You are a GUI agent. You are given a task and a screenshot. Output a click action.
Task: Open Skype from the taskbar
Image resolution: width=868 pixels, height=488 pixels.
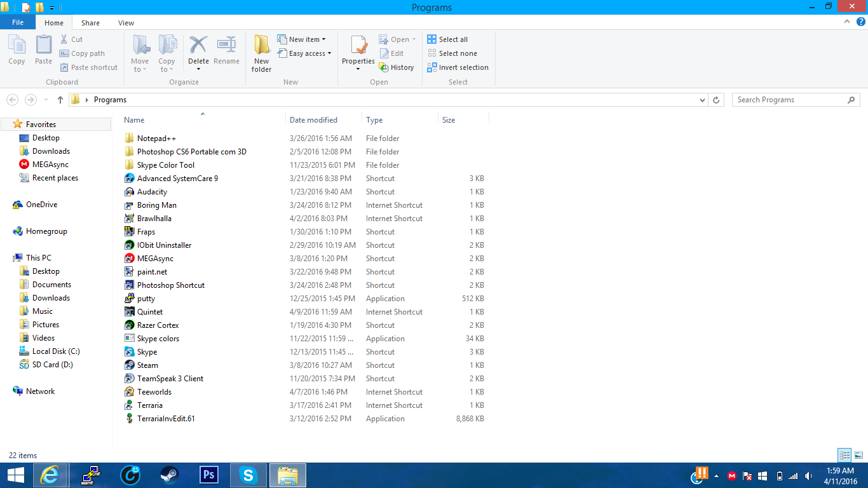pyautogui.click(x=248, y=475)
